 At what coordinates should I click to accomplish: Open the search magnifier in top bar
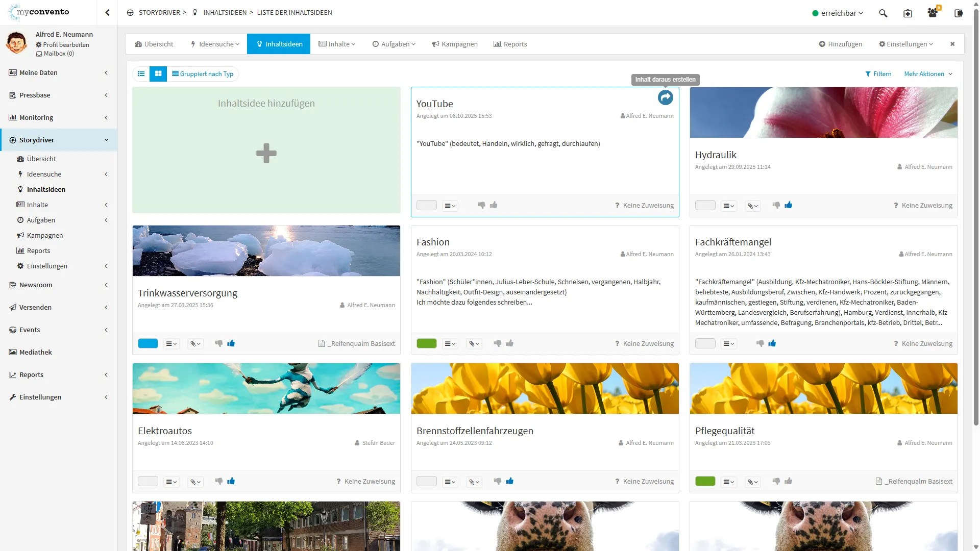(883, 13)
